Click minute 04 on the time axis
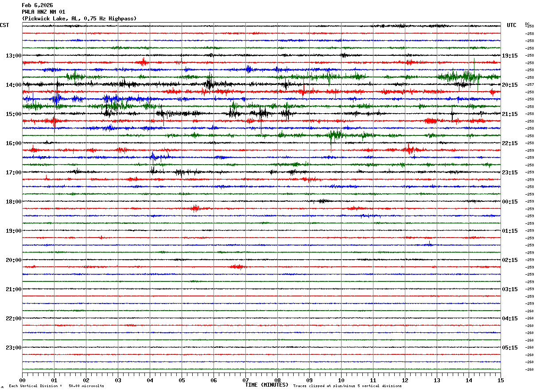 click(x=150, y=380)
